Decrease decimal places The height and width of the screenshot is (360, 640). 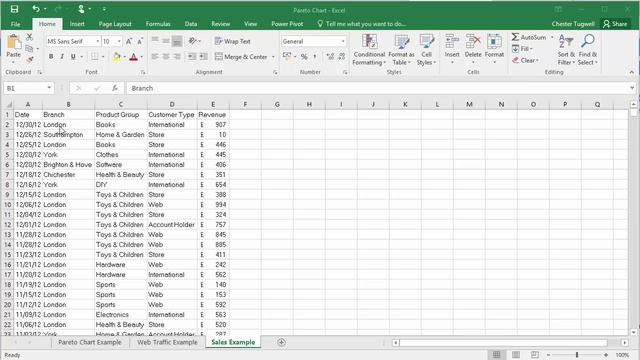point(342,57)
